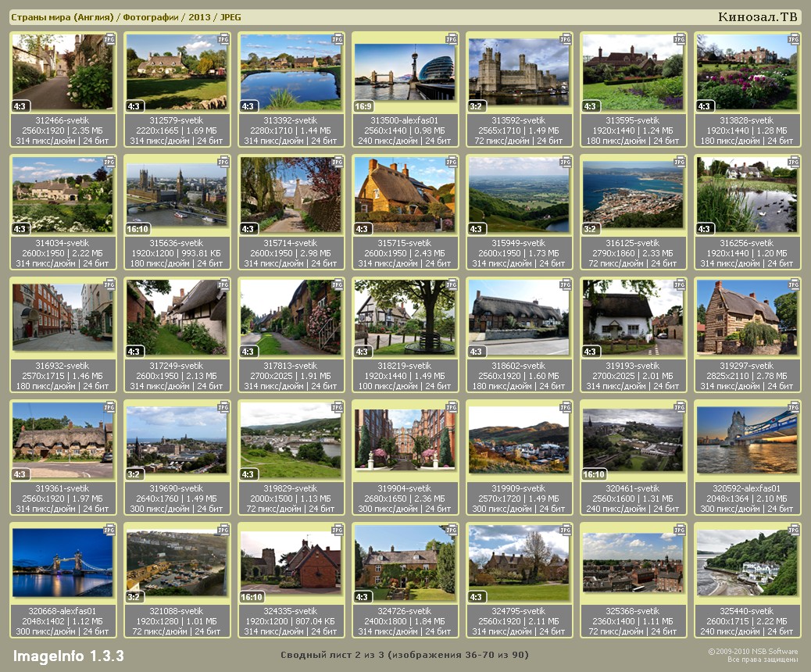Click the 4:3 badge on 314034-svetik

(21, 229)
